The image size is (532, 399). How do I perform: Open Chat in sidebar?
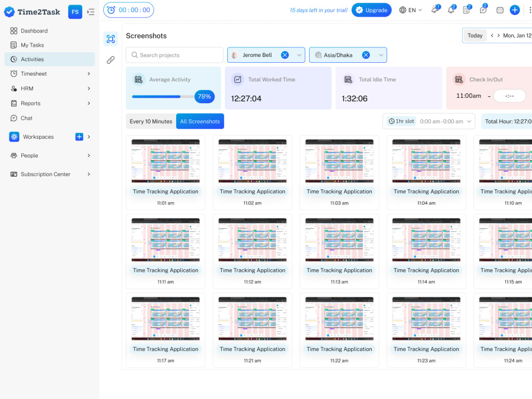(x=49, y=118)
